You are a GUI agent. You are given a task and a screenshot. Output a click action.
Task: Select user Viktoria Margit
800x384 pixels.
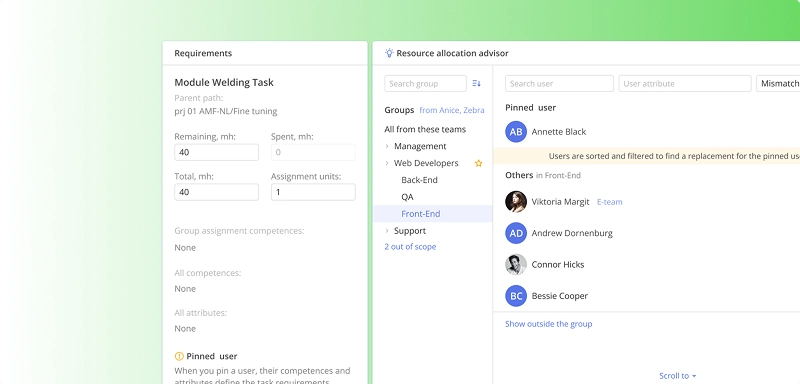coord(560,202)
